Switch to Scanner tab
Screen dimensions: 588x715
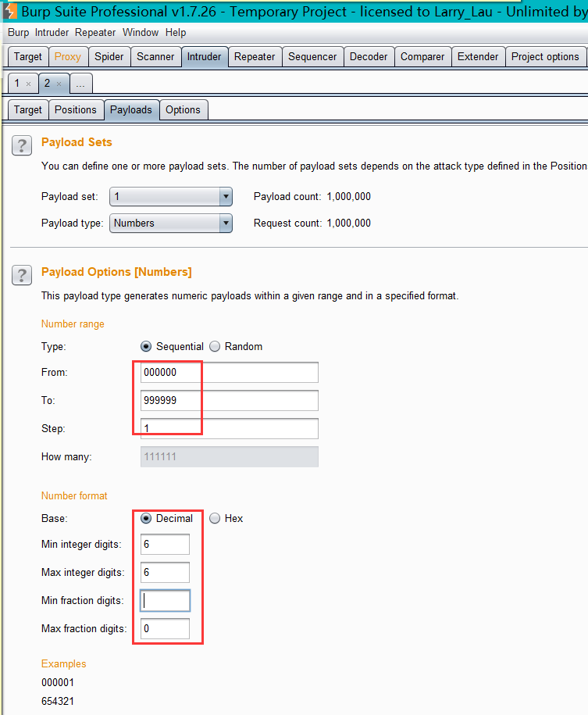pos(155,56)
